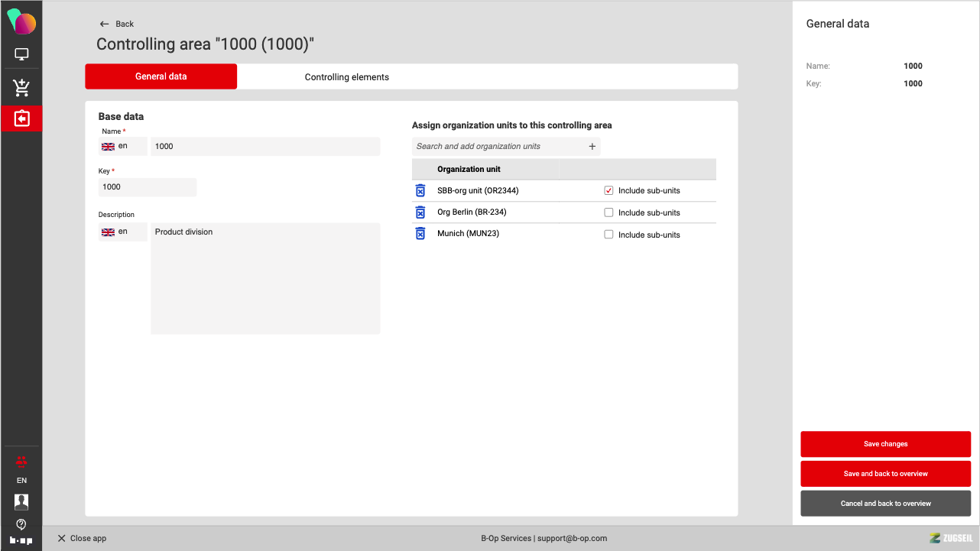This screenshot has height=551, width=980.
Task: Open the Description language selector
Action: [122, 232]
